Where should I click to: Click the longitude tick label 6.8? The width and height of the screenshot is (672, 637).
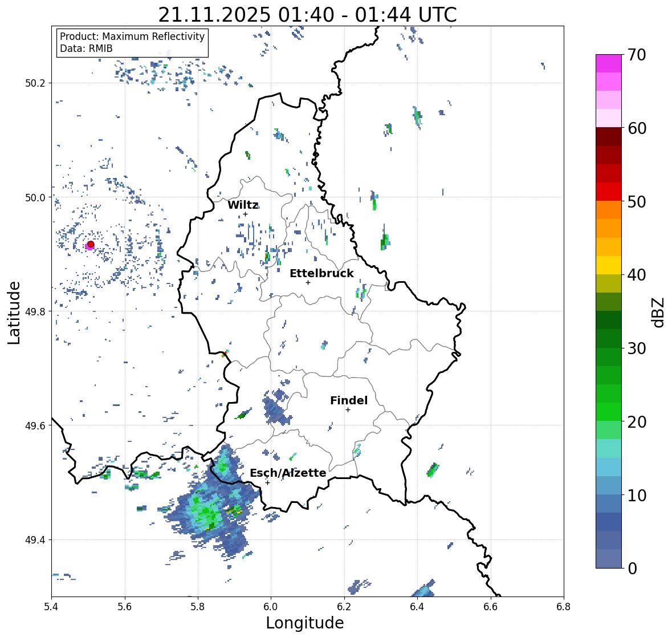coord(563,607)
